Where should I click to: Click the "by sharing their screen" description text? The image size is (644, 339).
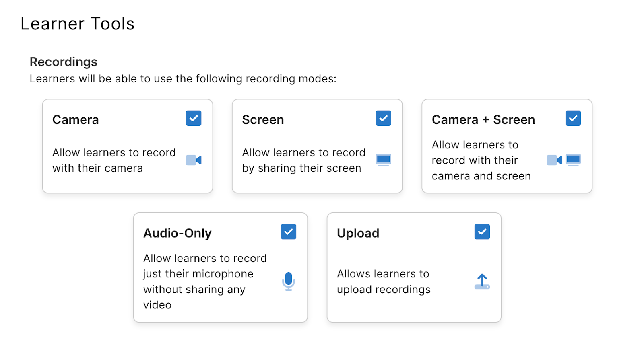click(x=301, y=168)
